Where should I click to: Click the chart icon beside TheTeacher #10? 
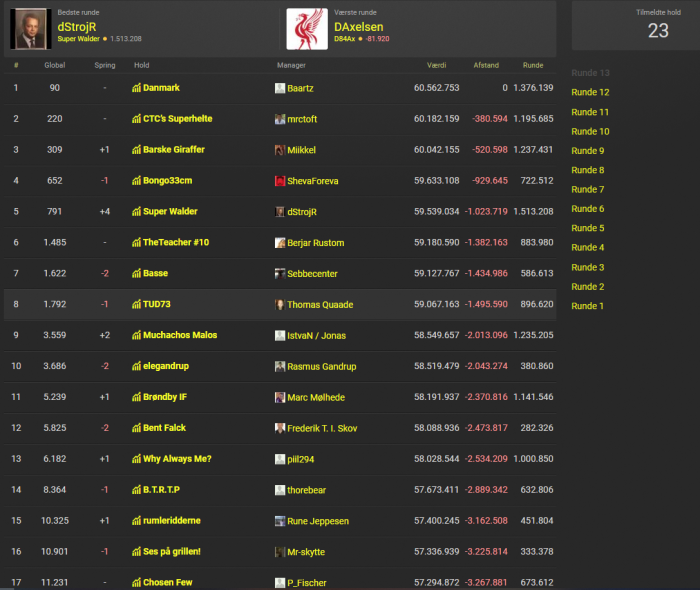tap(136, 242)
